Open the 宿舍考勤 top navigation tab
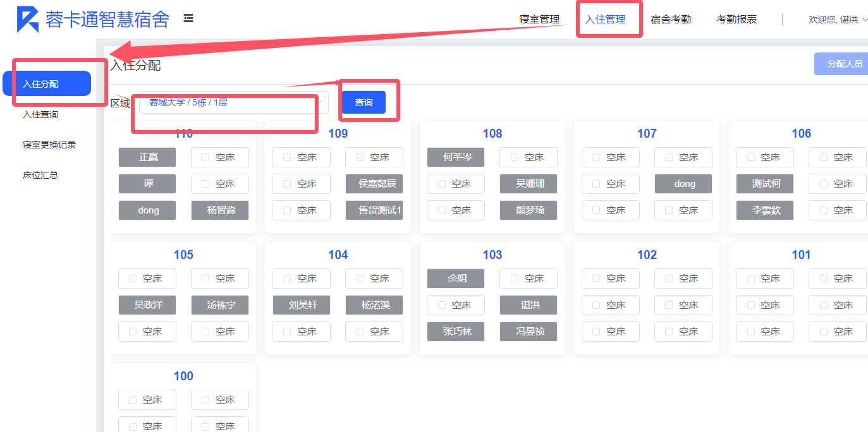 671,20
